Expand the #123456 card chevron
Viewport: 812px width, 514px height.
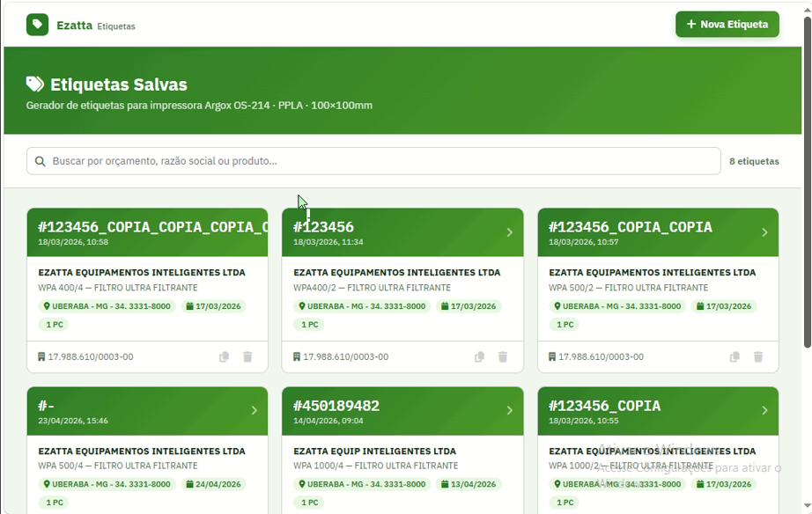(x=510, y=232)
